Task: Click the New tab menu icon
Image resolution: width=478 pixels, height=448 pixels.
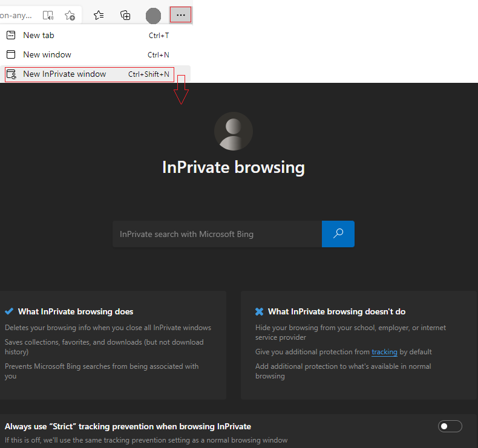Action: [11, 35]
